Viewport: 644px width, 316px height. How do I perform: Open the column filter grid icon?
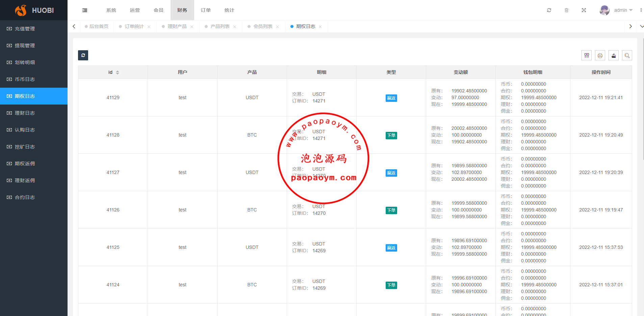[x=587, y=55]
